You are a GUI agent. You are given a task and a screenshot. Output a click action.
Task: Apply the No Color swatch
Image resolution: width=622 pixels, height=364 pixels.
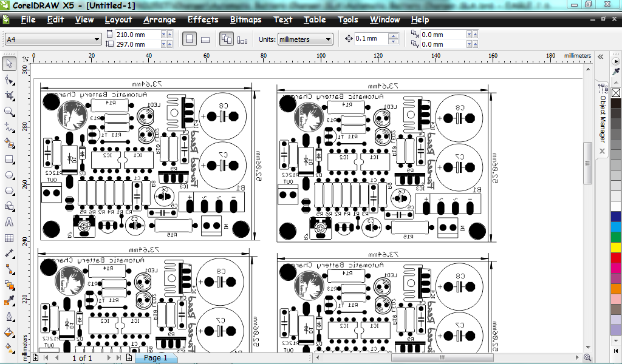[x=616, y=93]
